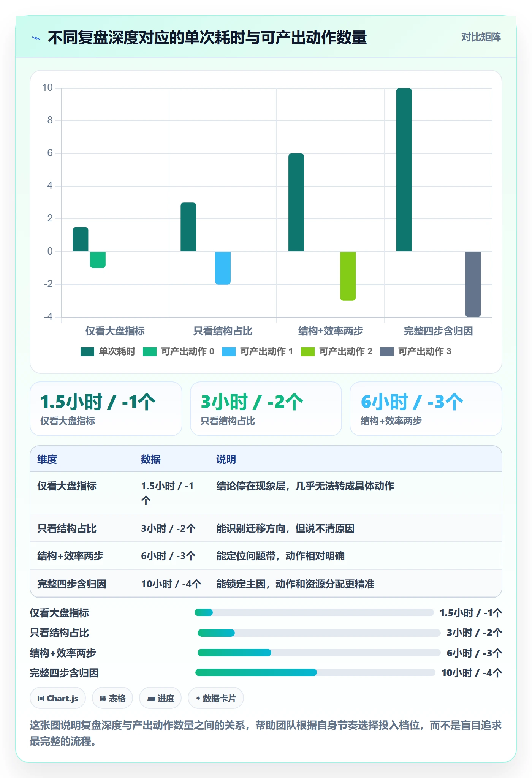Viewport: 532px width, 778px height.
Task: Select the 1.5小时 / -1个 data card
Action: [106, 409]
